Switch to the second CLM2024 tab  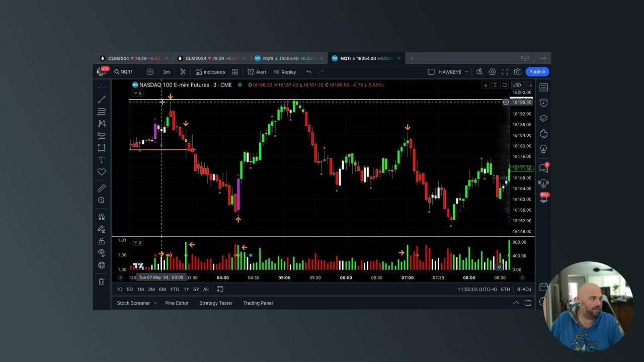(211, 58)
